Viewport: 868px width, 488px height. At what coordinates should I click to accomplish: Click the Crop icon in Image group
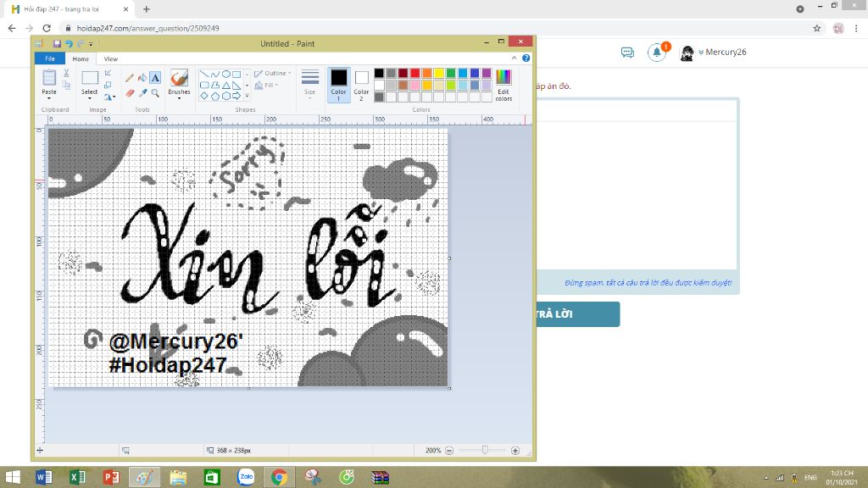[x=108, y=73]
